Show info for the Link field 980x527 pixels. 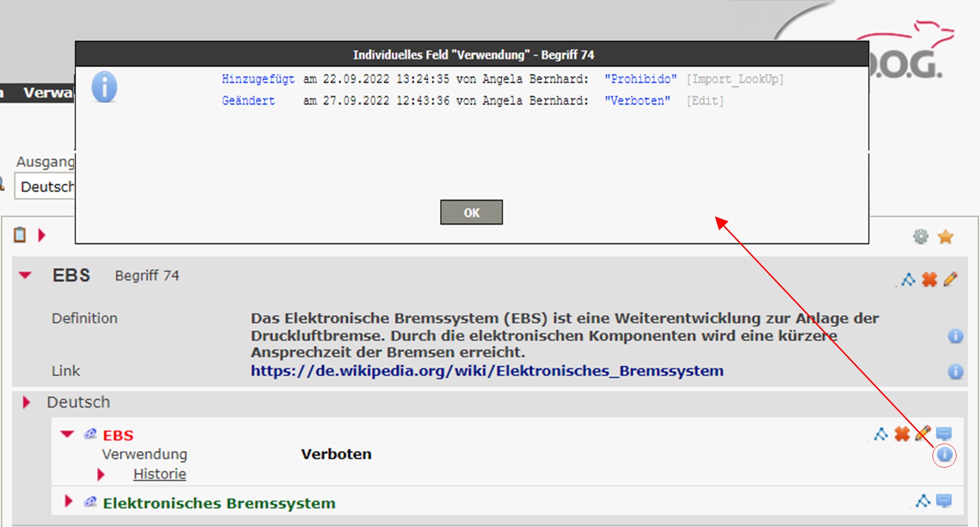[x=955, y=371]
